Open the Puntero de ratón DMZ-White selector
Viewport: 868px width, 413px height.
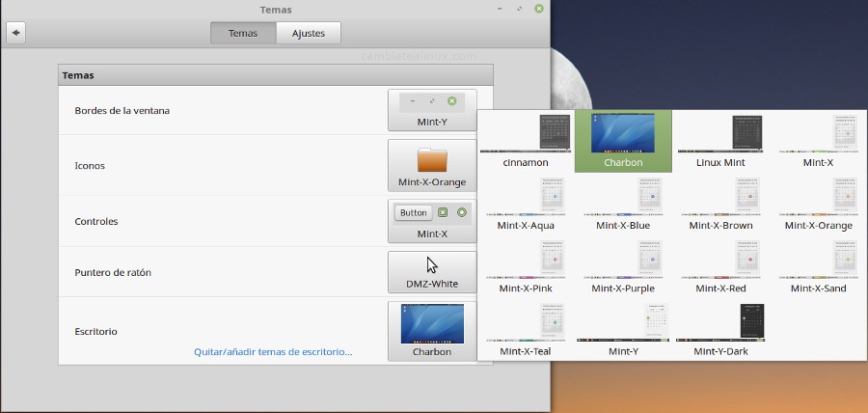click(x=432, y=272)
